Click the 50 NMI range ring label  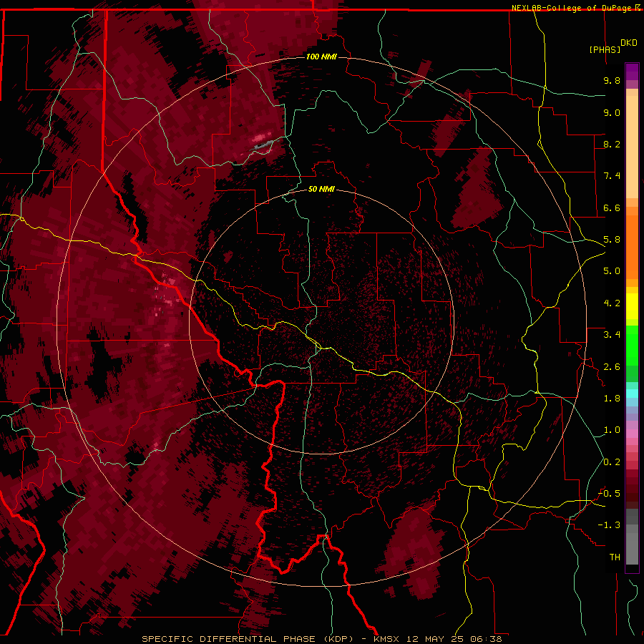321,189
